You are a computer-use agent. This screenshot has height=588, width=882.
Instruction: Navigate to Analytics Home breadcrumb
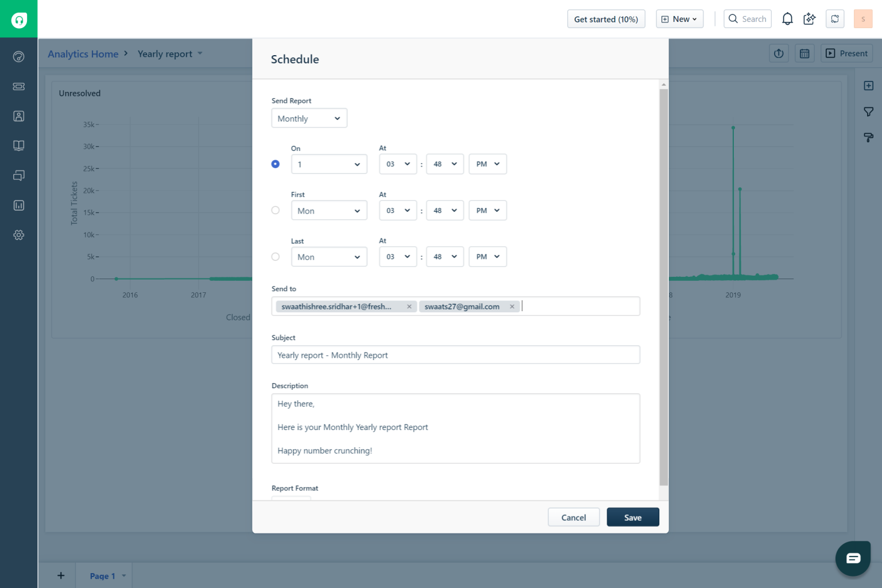[x=83, y=53]
